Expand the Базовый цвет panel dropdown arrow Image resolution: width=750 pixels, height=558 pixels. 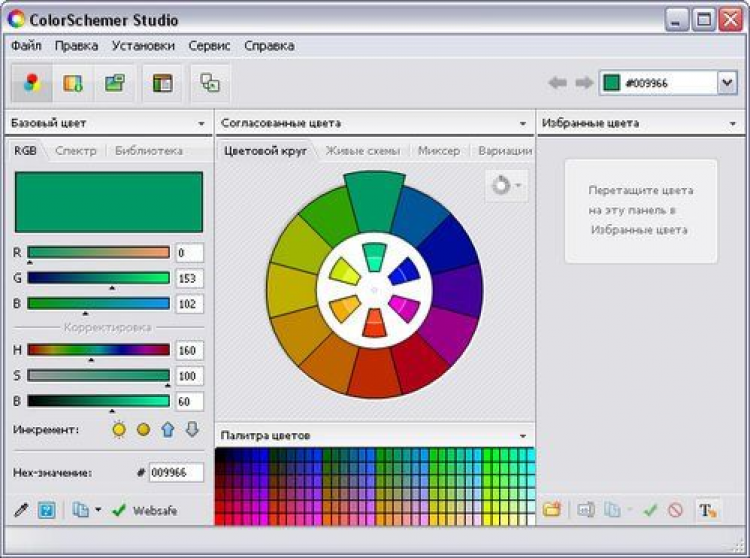tap(201, 123)
